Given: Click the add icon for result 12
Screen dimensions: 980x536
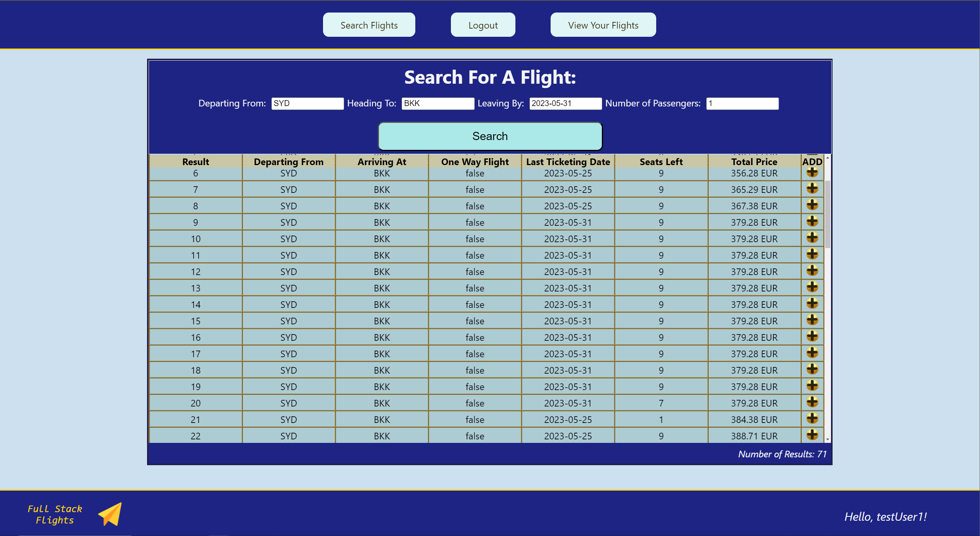Looking at the screenshot, I should tap(812, 271).
